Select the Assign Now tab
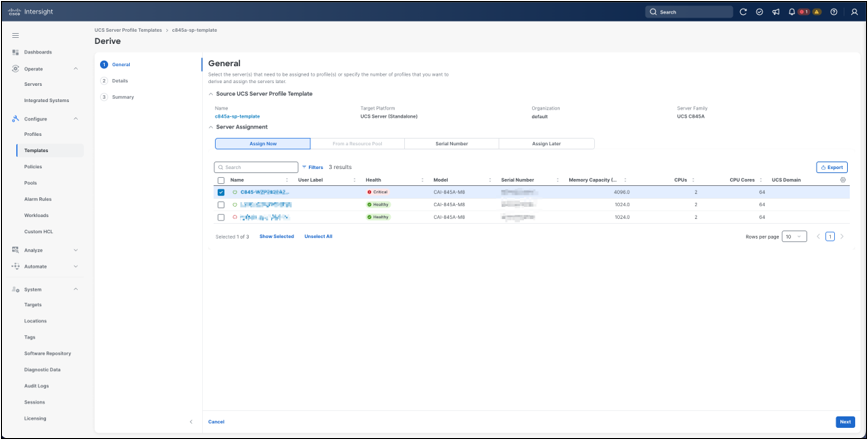The width and height of the screenshot is (868, 440). (263, 144)
